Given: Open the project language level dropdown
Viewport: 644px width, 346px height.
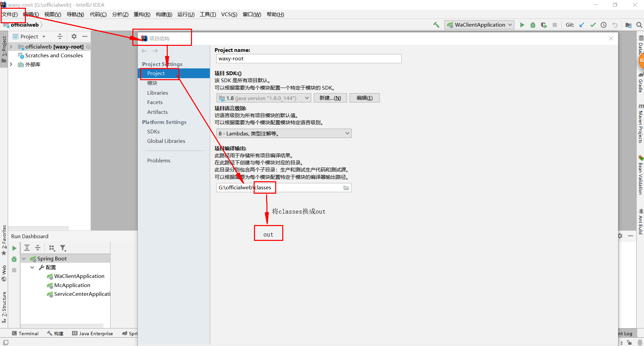Looking at the screenshot, I should 347,133.
